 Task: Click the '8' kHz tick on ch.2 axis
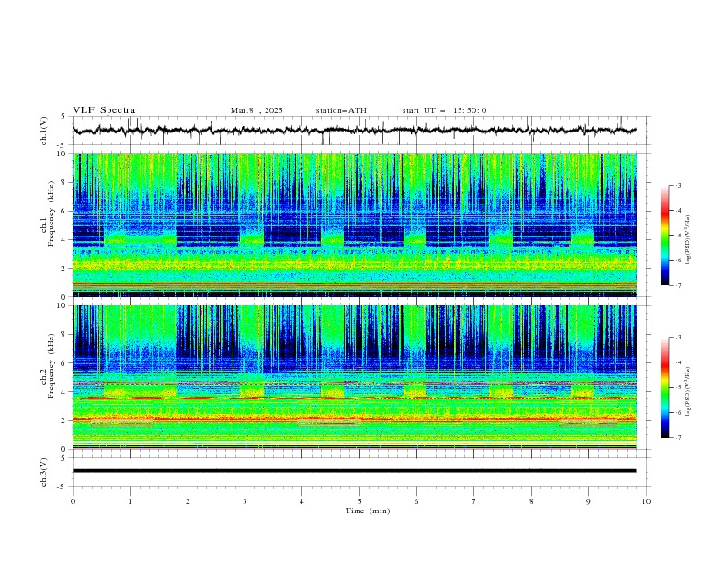click(x=64, y=335)
